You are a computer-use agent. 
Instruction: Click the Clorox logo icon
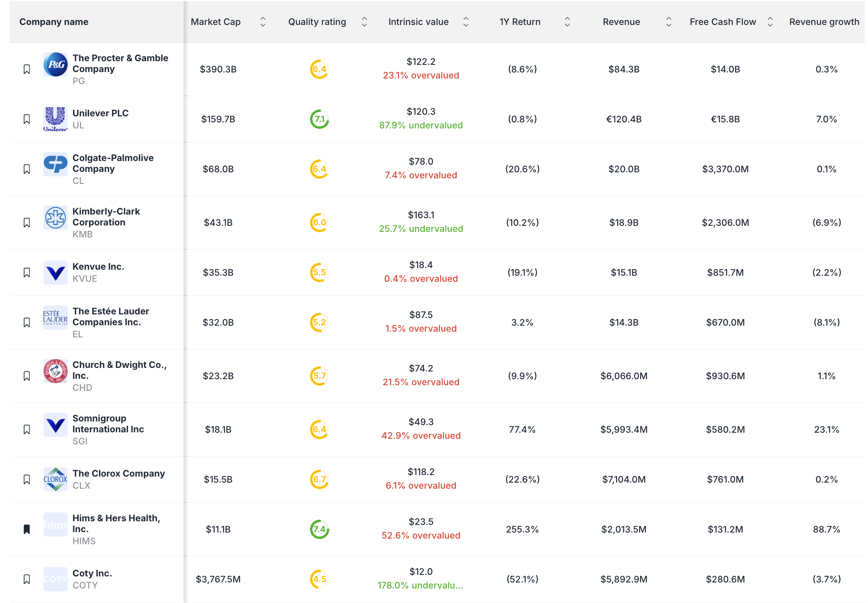(56, 479)
